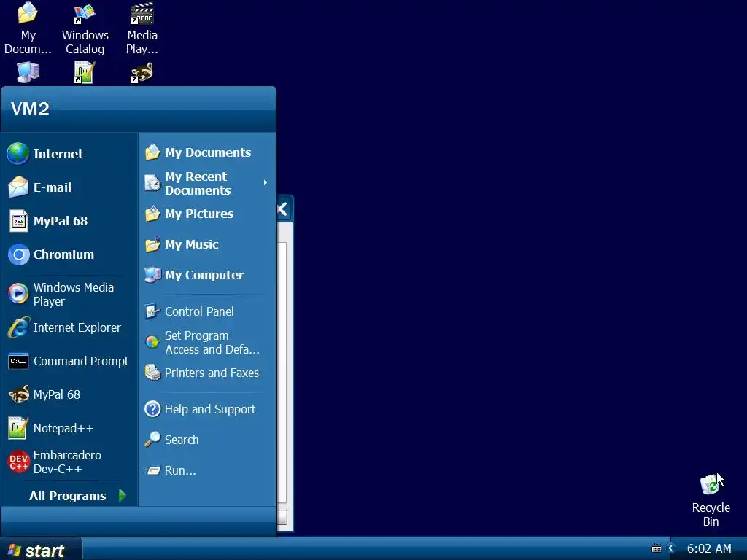The width and height of the screenshot is (747, 560).
Task: Open Help and Support
Action: [207, 409]
